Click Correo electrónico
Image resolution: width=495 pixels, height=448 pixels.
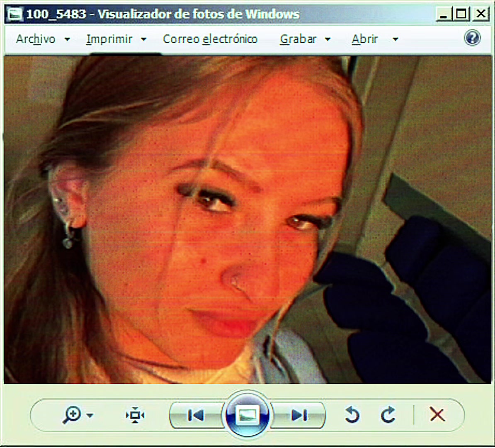(x=210, y=39)
